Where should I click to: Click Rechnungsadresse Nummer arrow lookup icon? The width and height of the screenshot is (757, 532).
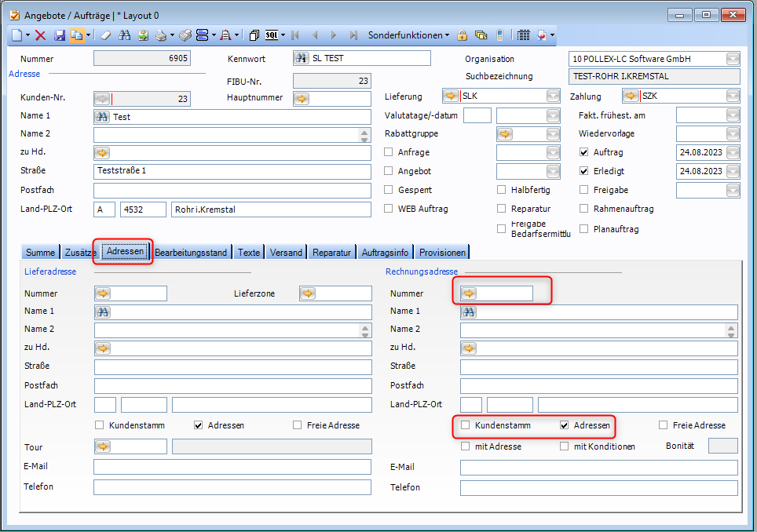tap(469, 293)
